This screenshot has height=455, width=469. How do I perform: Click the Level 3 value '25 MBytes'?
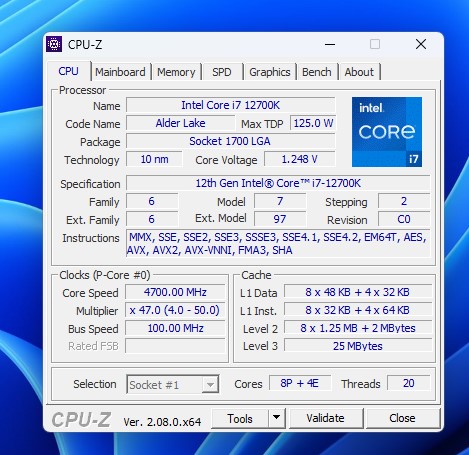click(358, 346)
